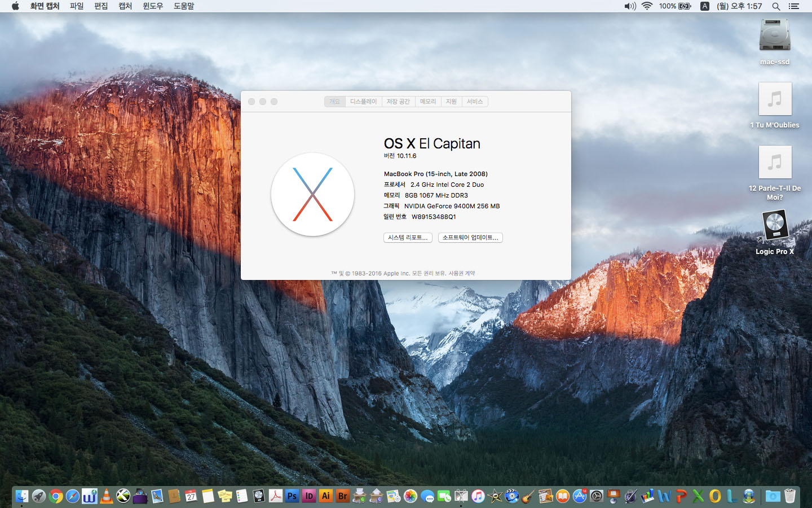
Task: Open the Trash in the dock
Action: click(789, 496)
